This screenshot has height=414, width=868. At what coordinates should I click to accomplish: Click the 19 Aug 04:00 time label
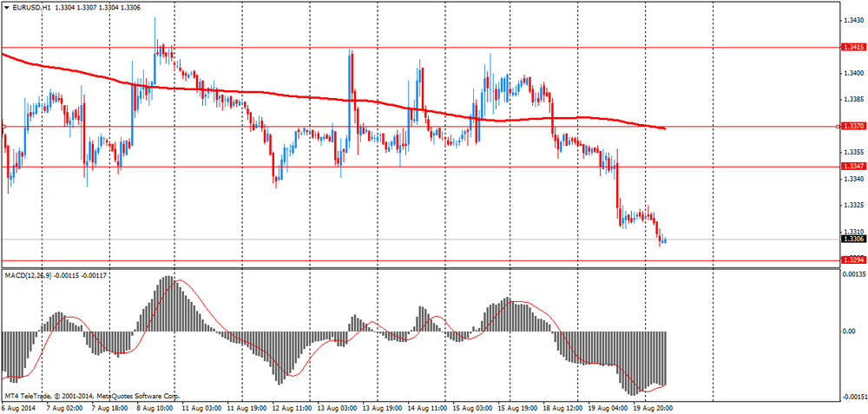pos(608,409)
